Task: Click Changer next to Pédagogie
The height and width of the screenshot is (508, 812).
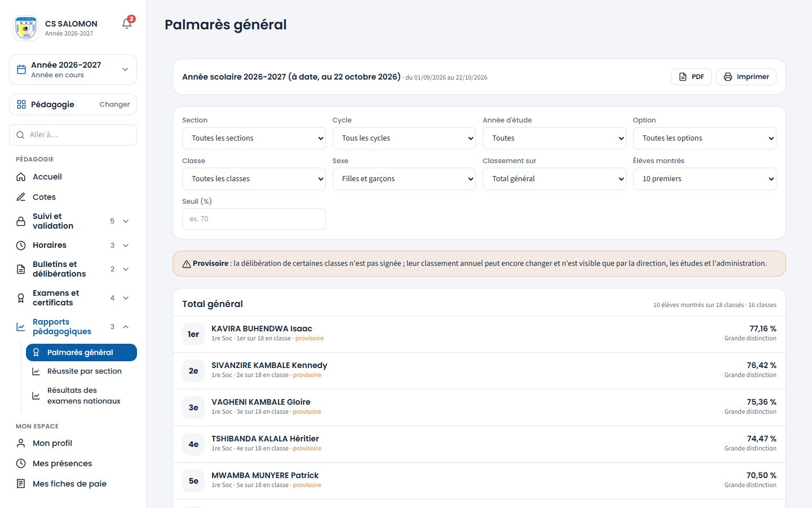Action: tap(114, 104)
